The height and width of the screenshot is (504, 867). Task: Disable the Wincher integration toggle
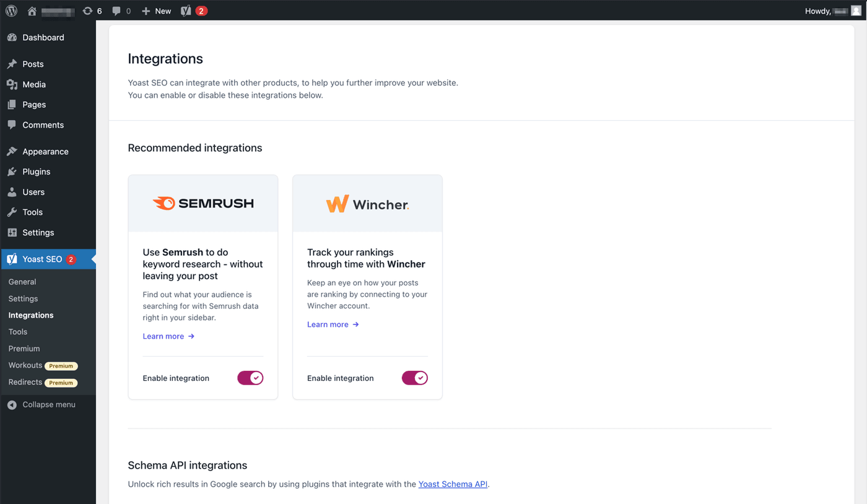pos(414,378)
